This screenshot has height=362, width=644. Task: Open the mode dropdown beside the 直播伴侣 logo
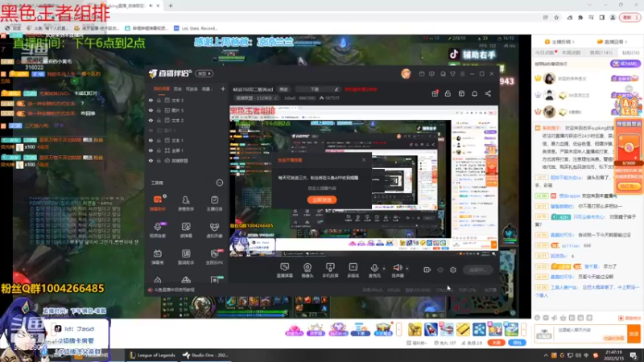(204, 74)
